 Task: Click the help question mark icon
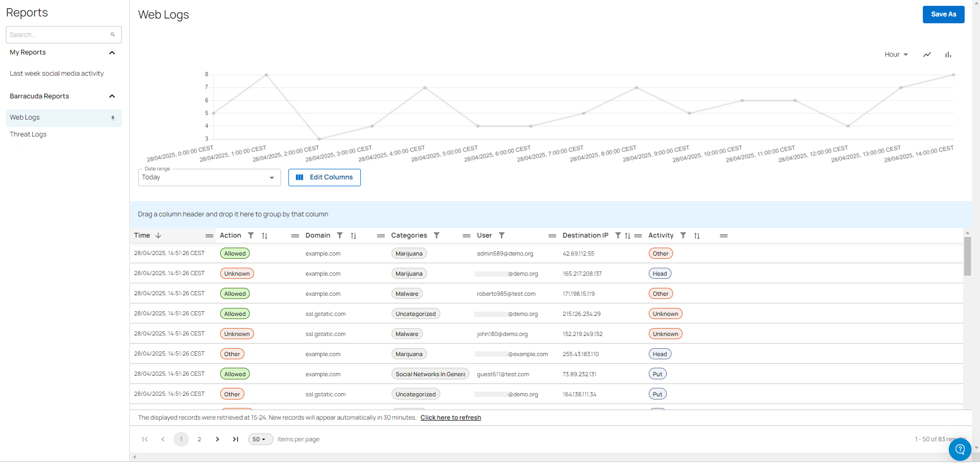[959, 450]
